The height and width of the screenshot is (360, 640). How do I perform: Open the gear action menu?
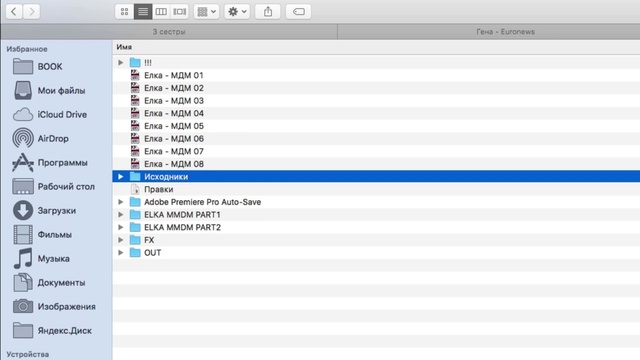pyautogui.click(x=237, y=11)
